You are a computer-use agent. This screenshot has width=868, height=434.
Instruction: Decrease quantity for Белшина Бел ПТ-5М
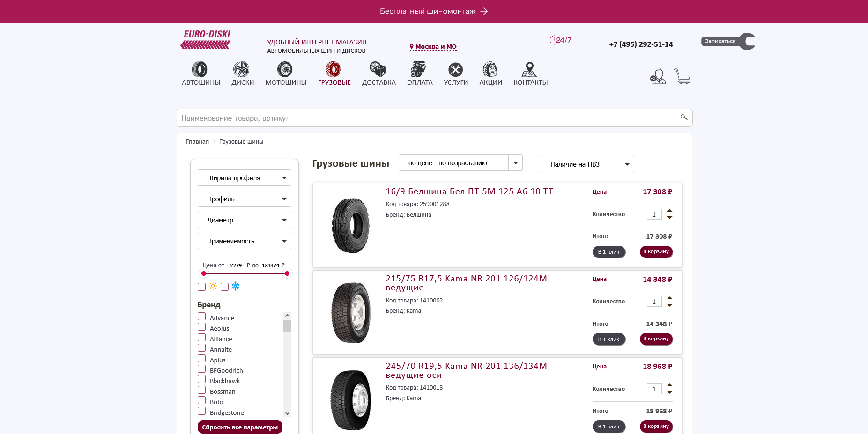coord(670,217)
